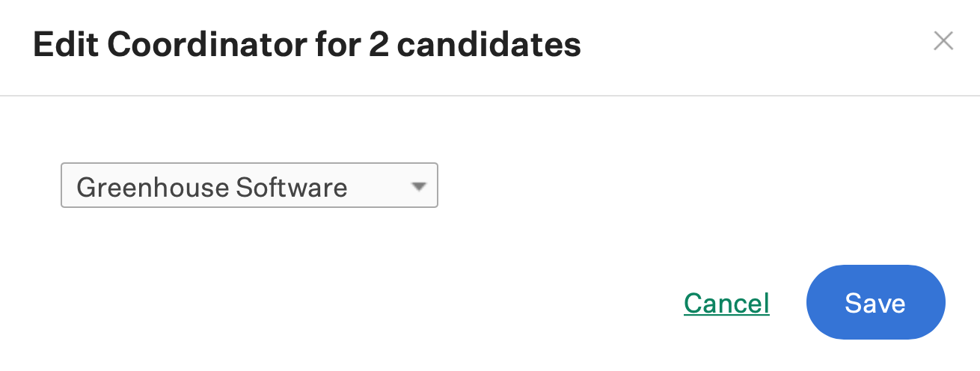Discard changes with the Cancel link

(x=726, y=303)
